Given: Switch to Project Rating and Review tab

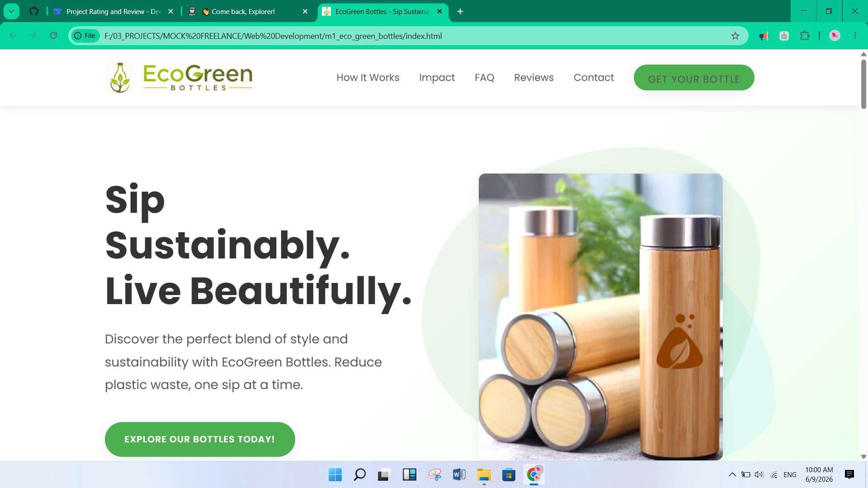Looking at the screenshot, I should pyautogui.click(x=113, y=11).
